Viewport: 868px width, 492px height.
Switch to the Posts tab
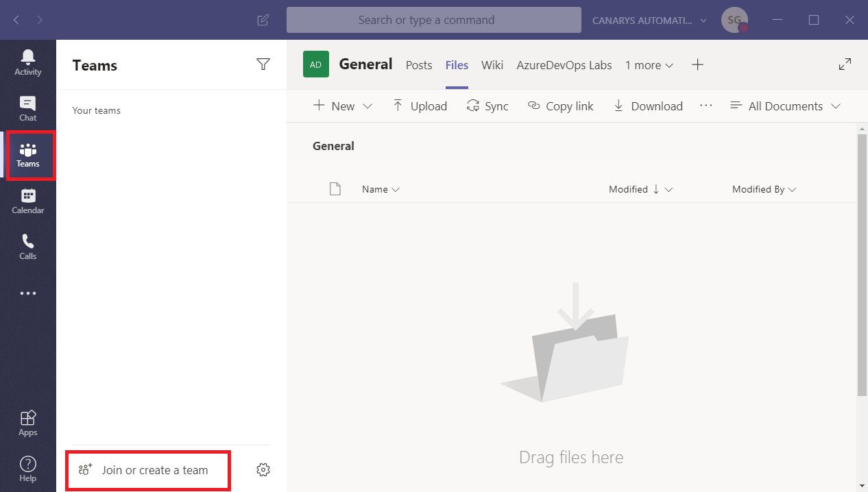419,65
